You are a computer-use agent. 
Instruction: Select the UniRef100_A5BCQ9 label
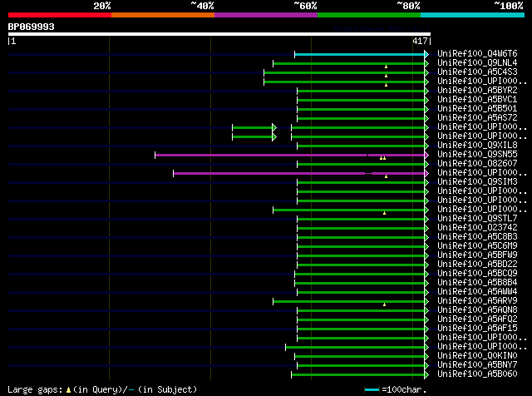[477, 273]
